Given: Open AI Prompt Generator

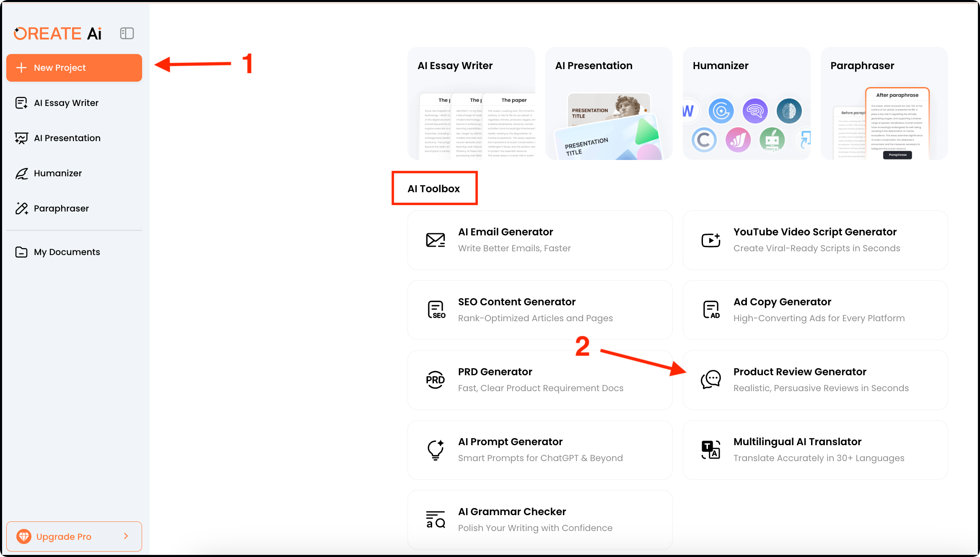Looking at the screenshot, I should click(x=540, y=450).
